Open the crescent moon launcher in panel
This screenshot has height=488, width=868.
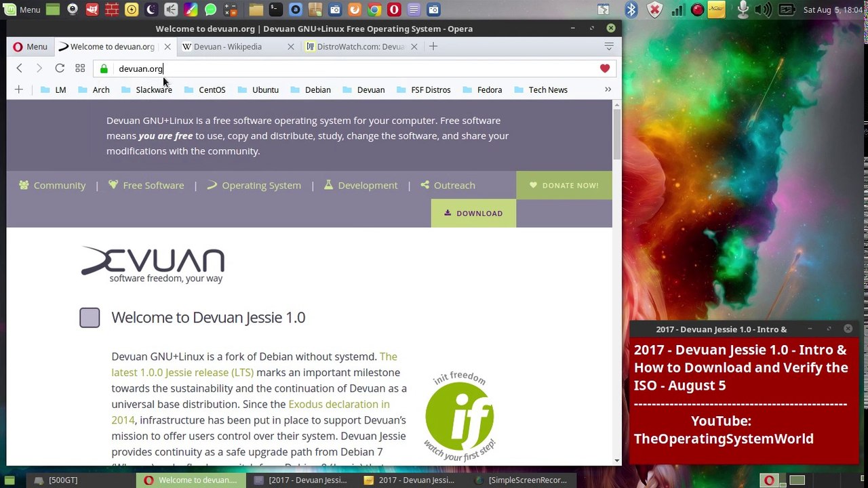151,9
